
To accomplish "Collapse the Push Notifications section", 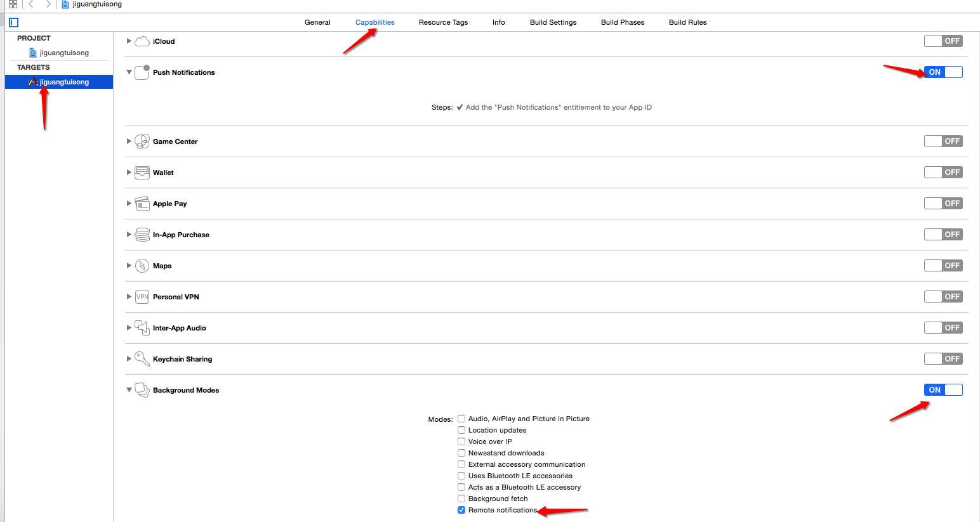I will pos(129,72).
